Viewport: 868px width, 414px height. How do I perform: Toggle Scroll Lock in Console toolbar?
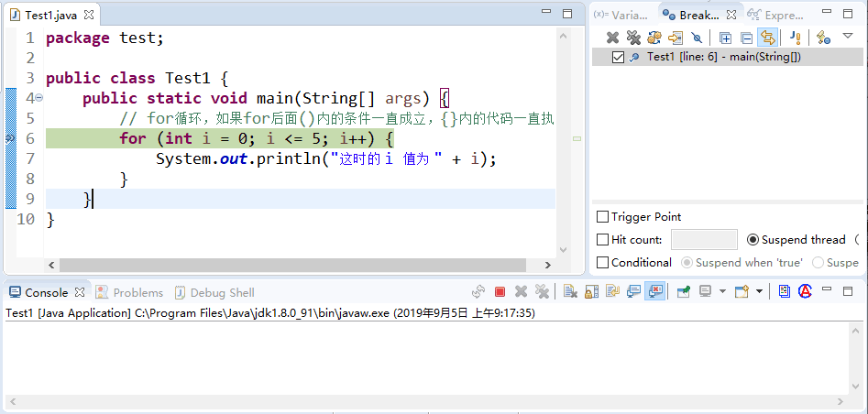point(591,292)
